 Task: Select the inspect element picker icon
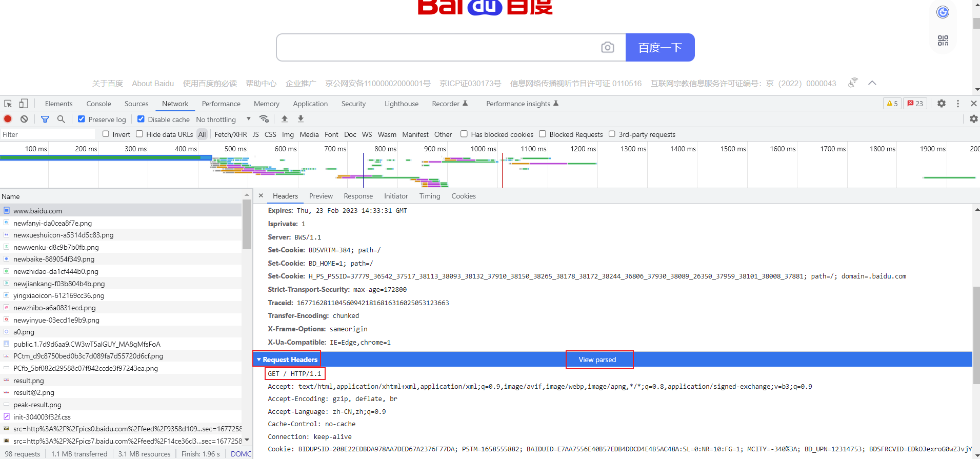(8, 104)
